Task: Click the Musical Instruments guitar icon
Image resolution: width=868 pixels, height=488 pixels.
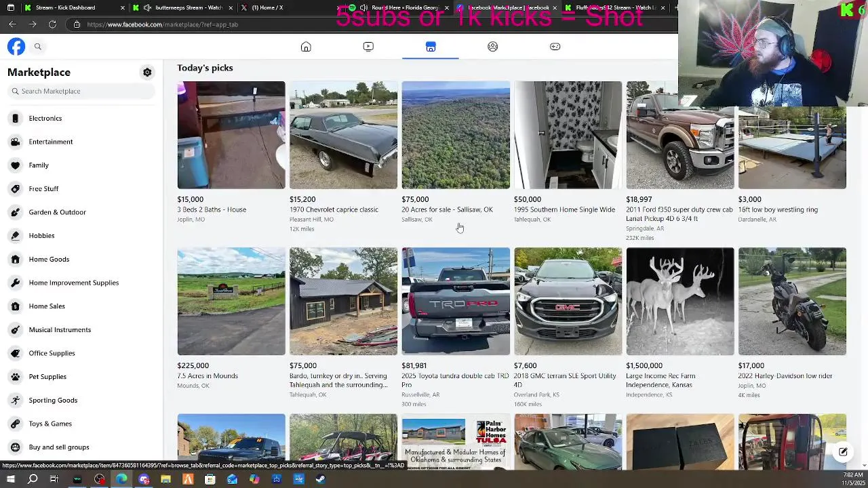Action: coord(15,330)
